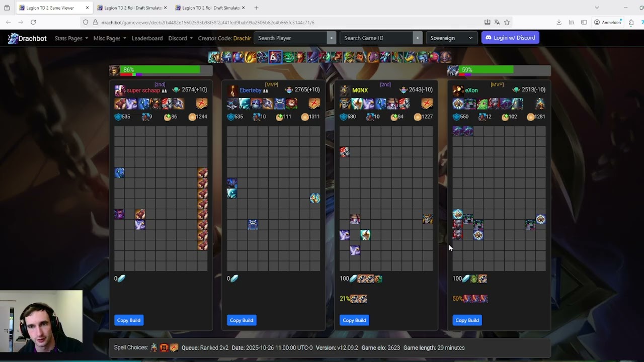This screenshot has height=362, width=644.
Task: Click the king portrait beside the 86% bar
Action: (x=115, y=70)
